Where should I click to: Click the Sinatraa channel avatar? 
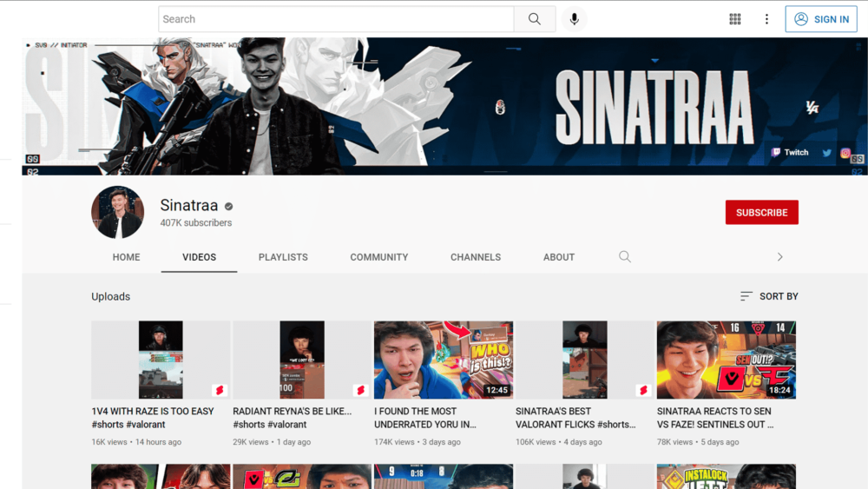(117, 212)
